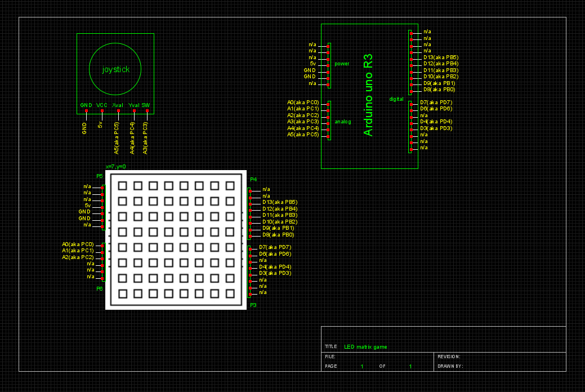Click the P3 connector reference label
This screenshot has width=585, height=392.
click(253, 305)
